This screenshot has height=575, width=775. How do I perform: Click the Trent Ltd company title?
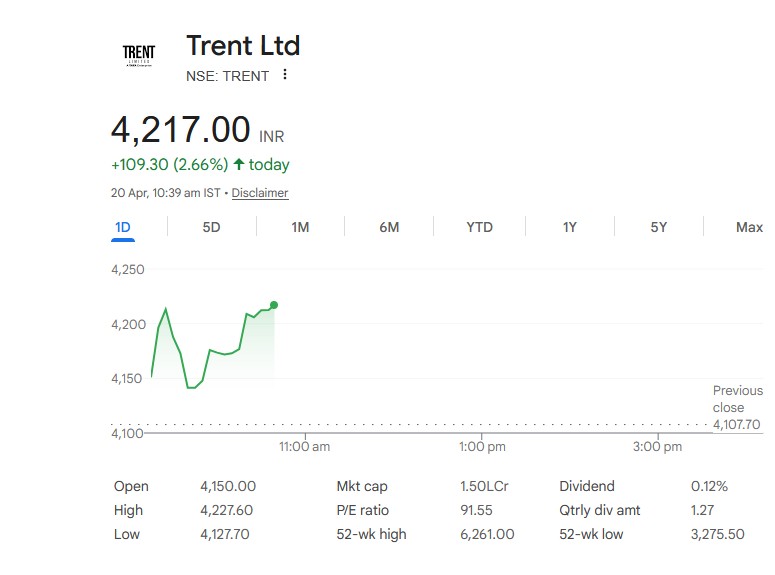(243, 45)
